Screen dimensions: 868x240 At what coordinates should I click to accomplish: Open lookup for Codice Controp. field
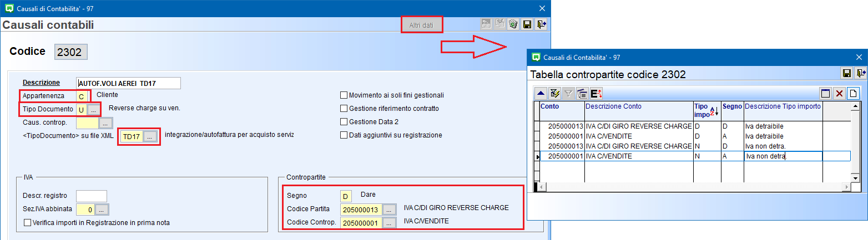tap(390, 223)
